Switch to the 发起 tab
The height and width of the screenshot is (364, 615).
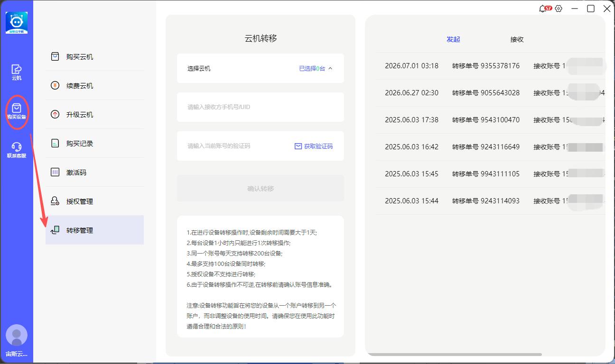[x=453, y=39]
